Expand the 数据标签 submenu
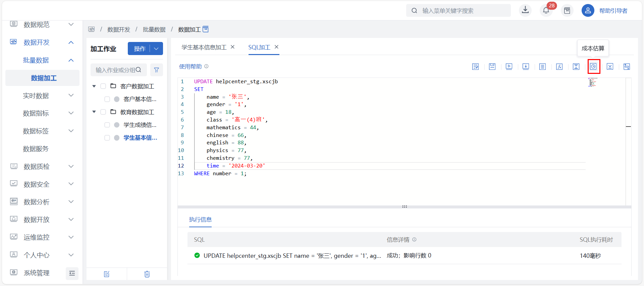The width and height of the screenshot is (644, 286). (71, 131)
